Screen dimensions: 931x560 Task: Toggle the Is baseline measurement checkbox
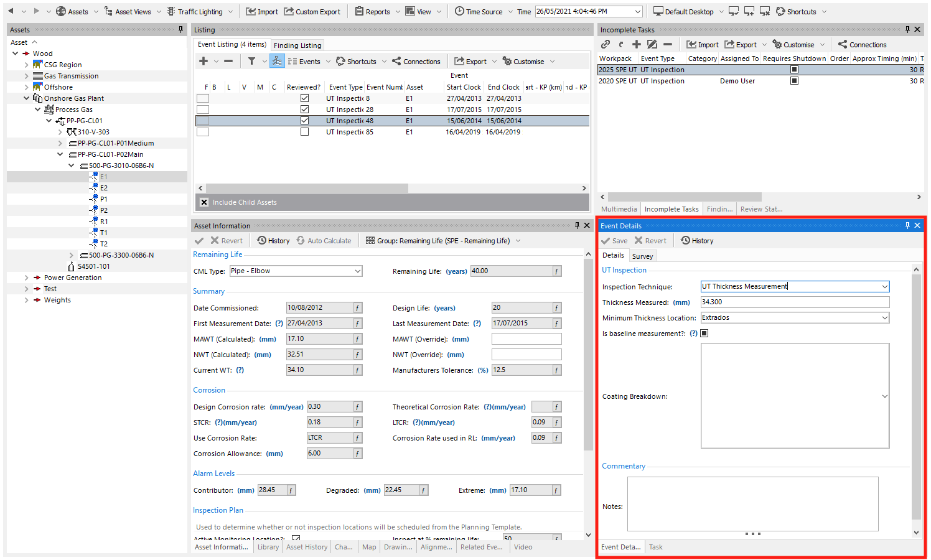(704, 334)
